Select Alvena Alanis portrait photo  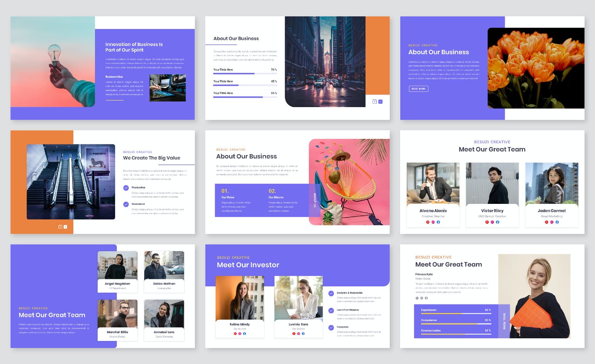click(x=433, y=184)
